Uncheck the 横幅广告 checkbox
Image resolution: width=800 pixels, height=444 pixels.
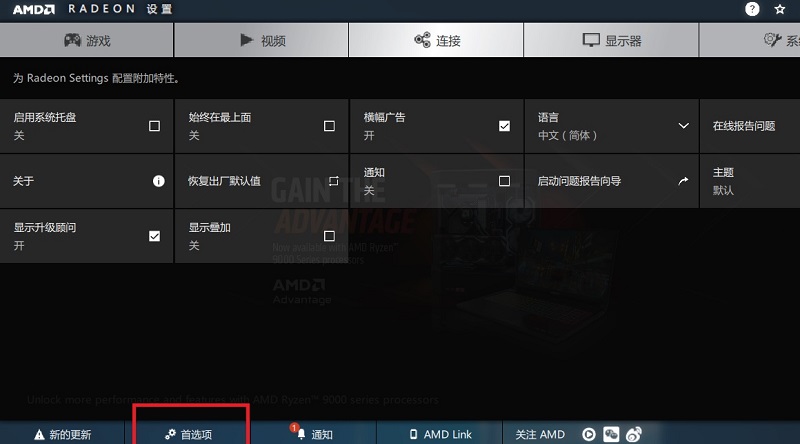pyautogui.click(x=504, y=126)
